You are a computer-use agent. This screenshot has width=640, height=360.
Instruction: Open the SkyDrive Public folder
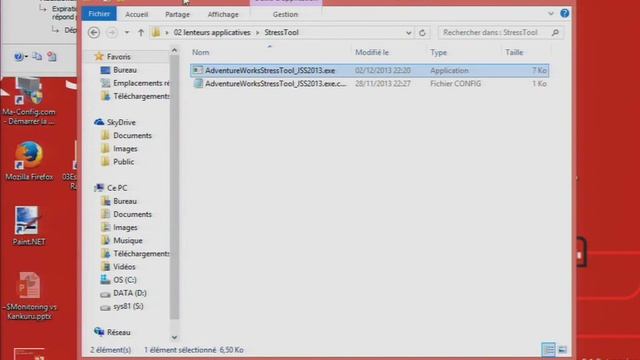pyautogui.click(x=123, y=162)
